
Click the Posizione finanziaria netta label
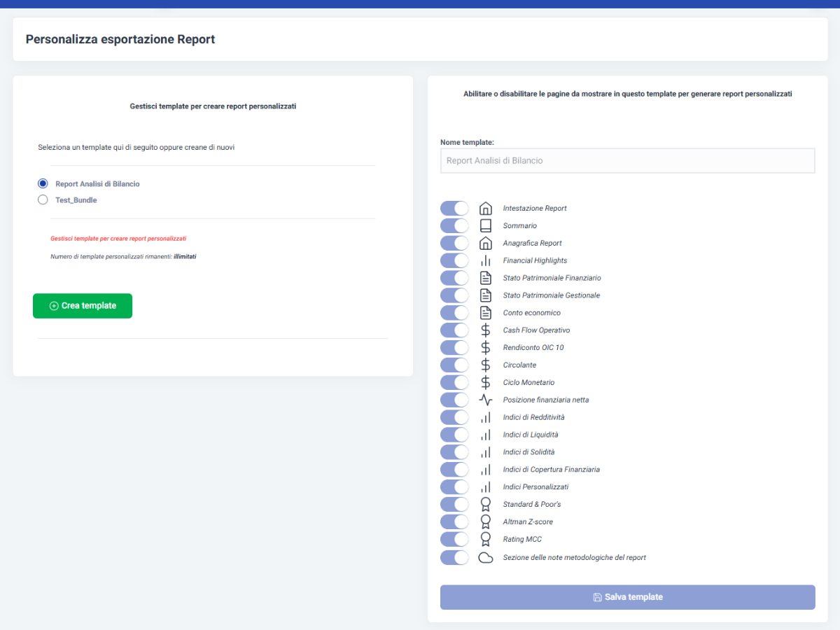(546, 400)
